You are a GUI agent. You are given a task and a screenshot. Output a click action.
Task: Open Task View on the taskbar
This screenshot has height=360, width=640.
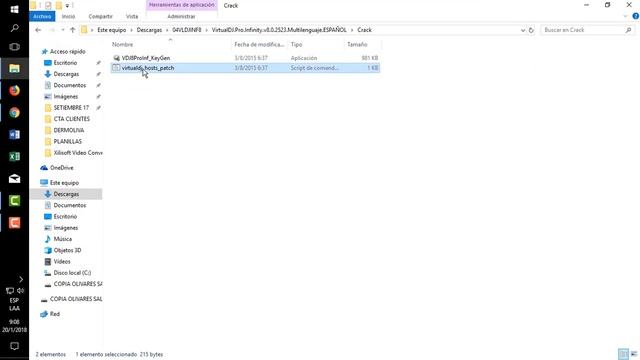tap(14, 47)
